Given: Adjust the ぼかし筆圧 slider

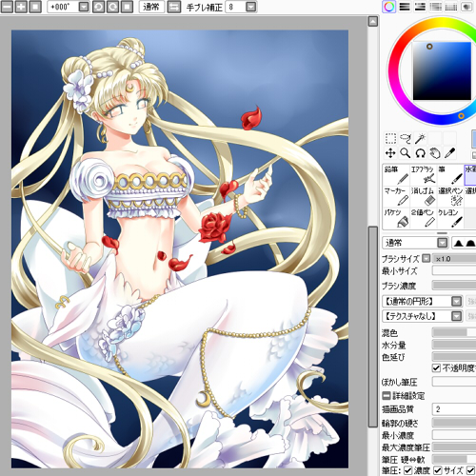Looking at the screenshot, I should coord(454,382).
